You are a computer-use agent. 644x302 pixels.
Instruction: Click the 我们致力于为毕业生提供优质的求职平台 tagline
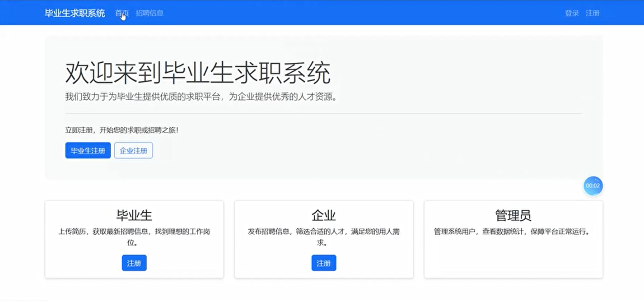[x=201, y=97]
